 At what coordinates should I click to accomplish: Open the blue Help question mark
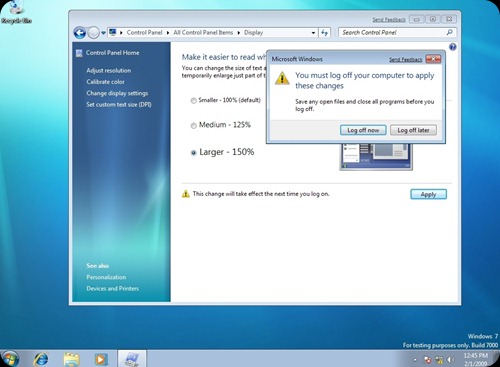point(452,47)
